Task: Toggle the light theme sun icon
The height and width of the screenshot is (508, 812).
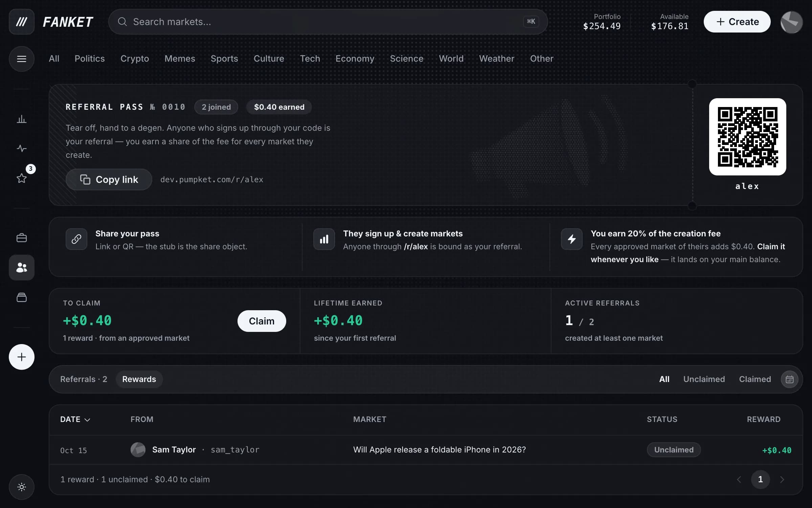Action: coord(22,487)
